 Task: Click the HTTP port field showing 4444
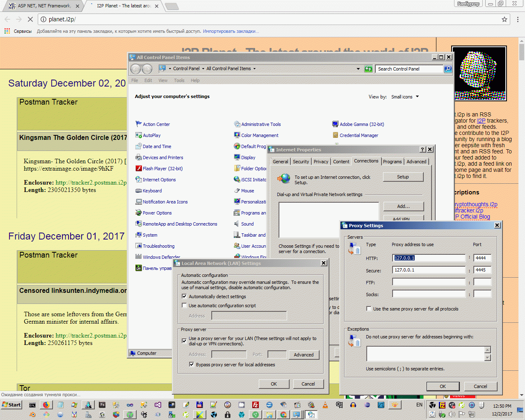click(482, 258)
